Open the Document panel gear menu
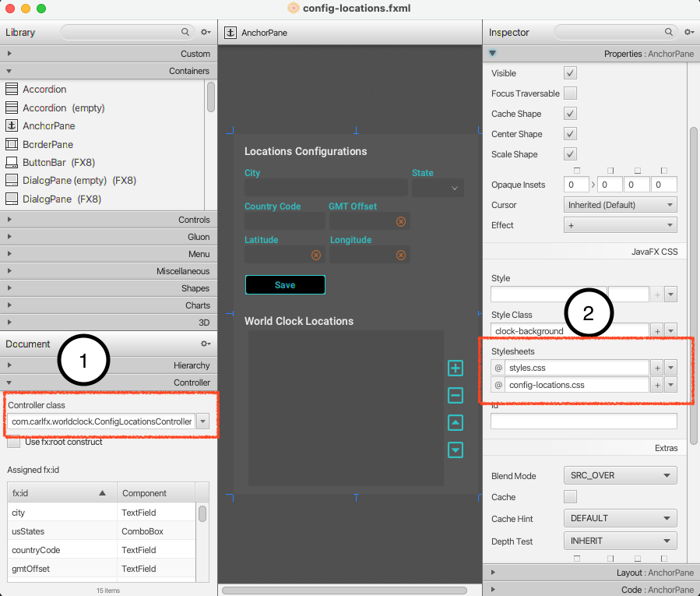This screenshot has height=596, width=700. [206, 344]
